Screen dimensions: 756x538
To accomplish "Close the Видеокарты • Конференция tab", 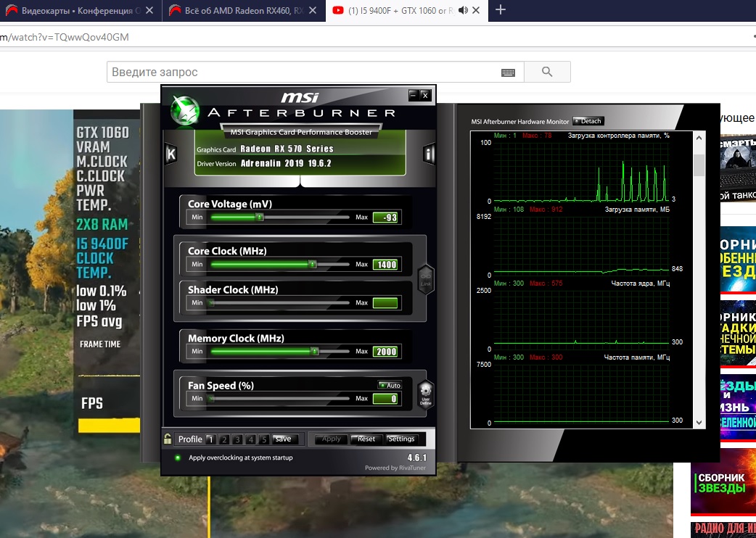I will (149, 10).
